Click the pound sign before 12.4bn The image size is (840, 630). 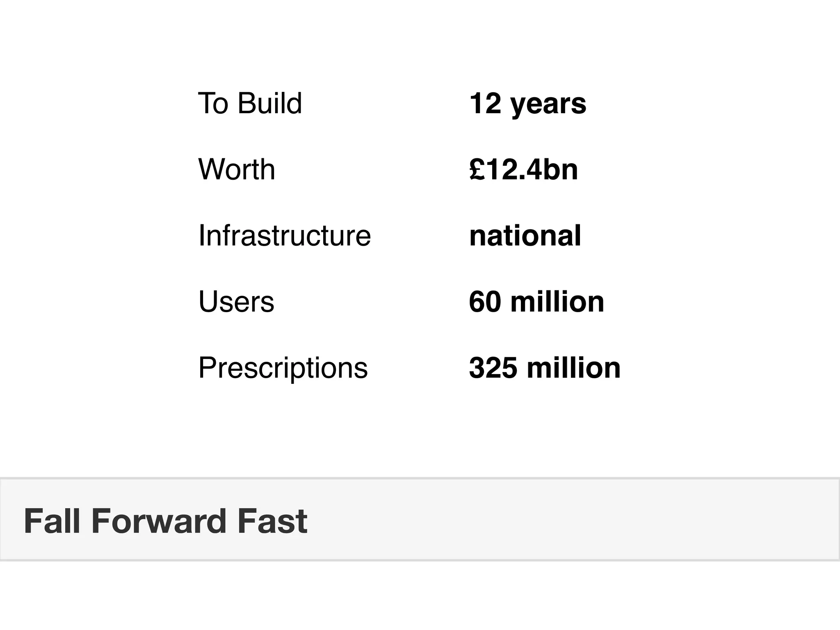click(x=478, y=169)
